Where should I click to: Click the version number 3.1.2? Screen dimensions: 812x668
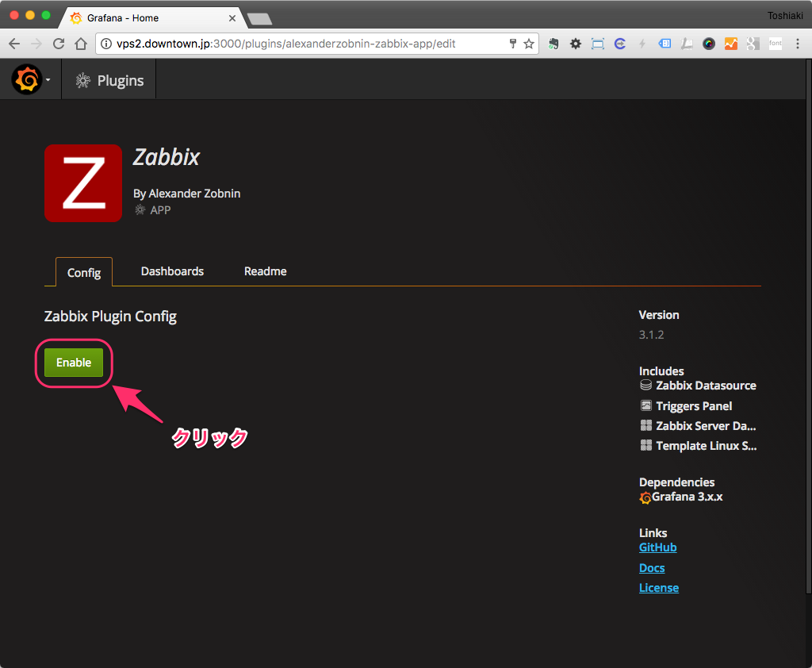[x=652, y=335]
